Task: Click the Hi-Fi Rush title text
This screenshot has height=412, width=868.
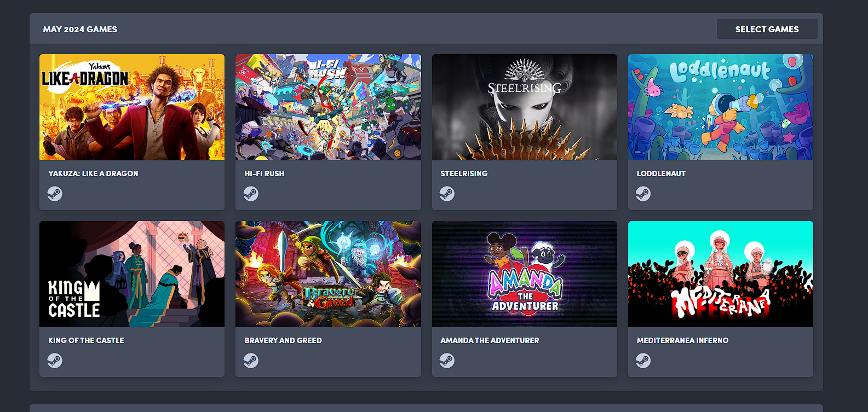Action: click(x=265, y=173)
